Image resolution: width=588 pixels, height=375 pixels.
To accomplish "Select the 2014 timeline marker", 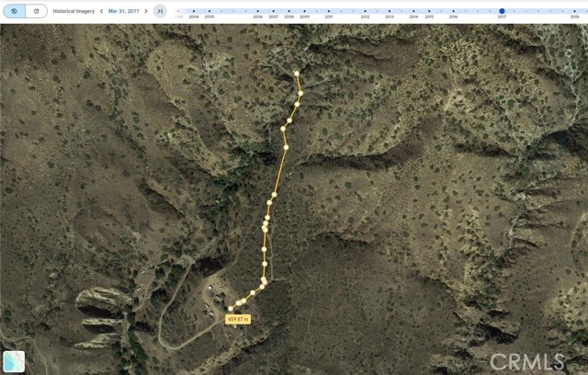I will [413, 11].
